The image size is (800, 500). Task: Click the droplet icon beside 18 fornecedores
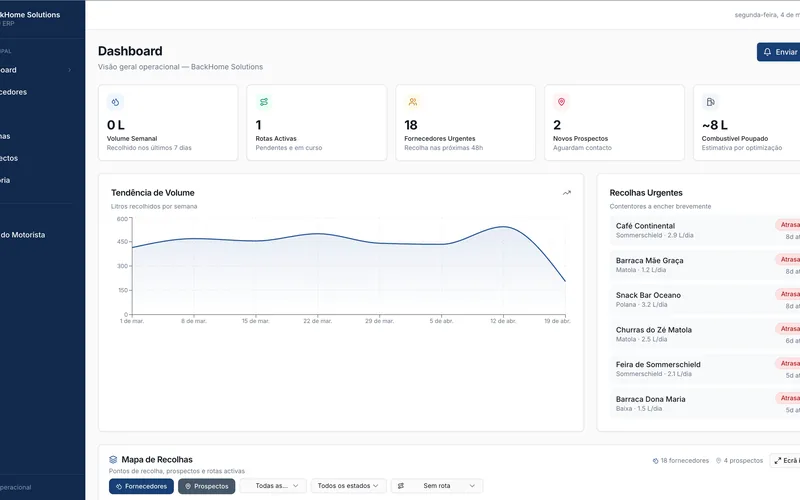pyautogui.click(x=656, y=461)
